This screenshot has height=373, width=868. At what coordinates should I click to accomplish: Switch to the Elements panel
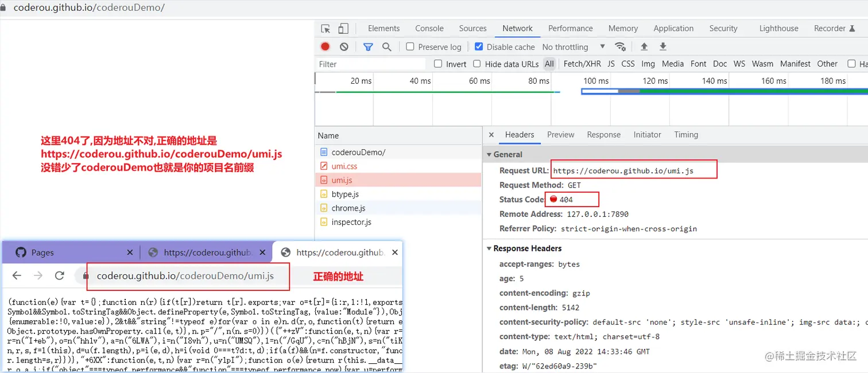[x=384, y=28]
